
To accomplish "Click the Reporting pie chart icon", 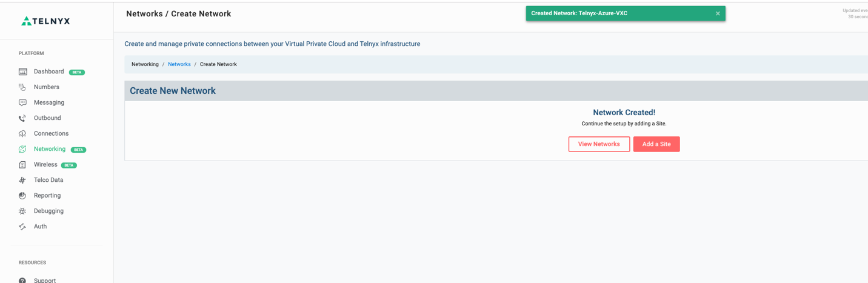I will [22, 196].
